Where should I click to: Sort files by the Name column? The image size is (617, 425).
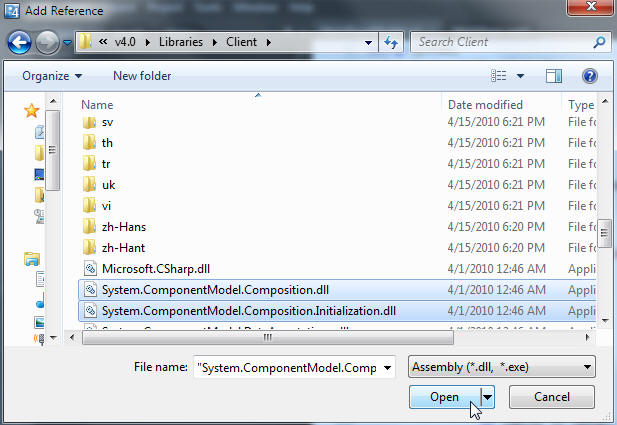point(97,105)
